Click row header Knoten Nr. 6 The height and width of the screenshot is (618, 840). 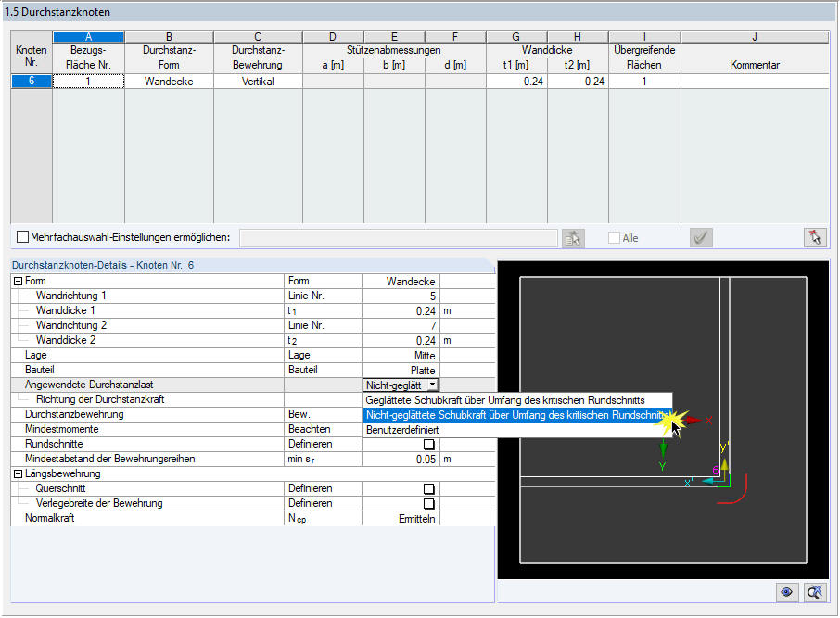pyautogui.click(x=32, y=81)
